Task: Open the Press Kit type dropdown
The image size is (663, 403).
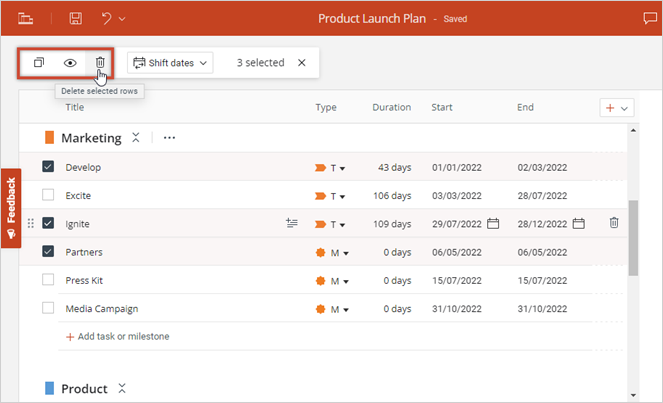Action: [x=340, y=281]
